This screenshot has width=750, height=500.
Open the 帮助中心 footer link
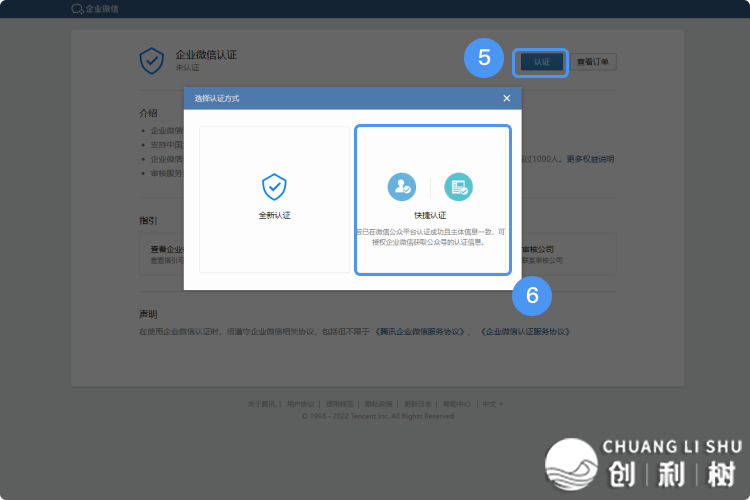(x=457, y=404)
